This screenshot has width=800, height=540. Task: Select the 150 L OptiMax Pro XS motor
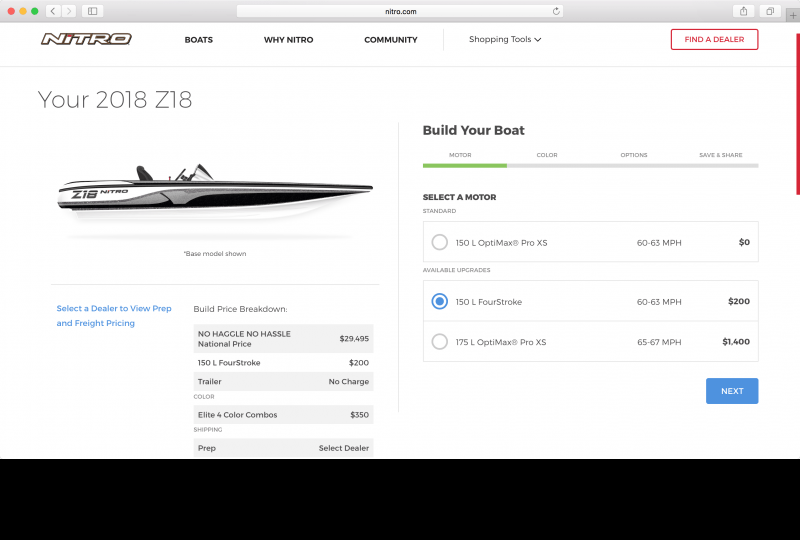click(439, 242)
